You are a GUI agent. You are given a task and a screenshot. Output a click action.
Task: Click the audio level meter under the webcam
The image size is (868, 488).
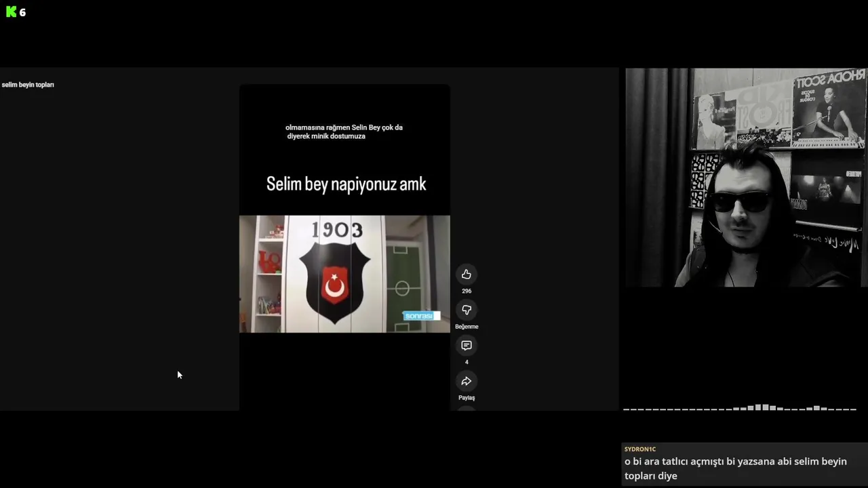[x=740, y=408]
